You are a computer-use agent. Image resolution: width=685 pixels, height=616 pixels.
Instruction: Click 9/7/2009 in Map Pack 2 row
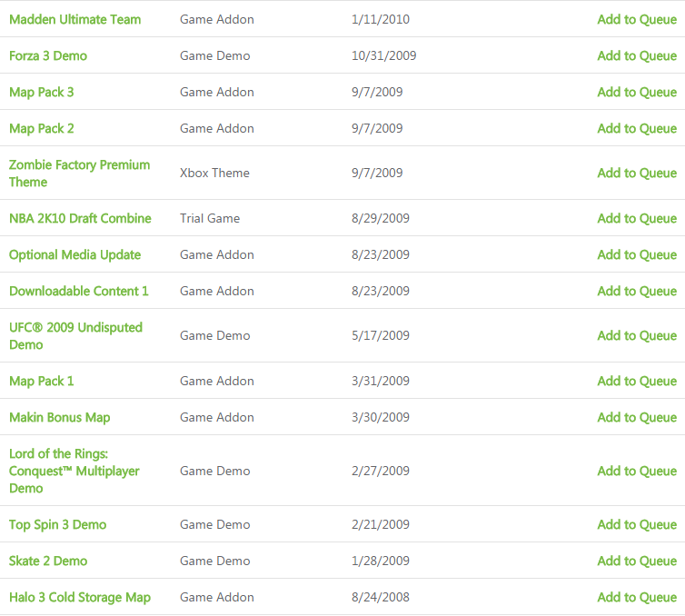pyautogui.click(x=377, y=128)
